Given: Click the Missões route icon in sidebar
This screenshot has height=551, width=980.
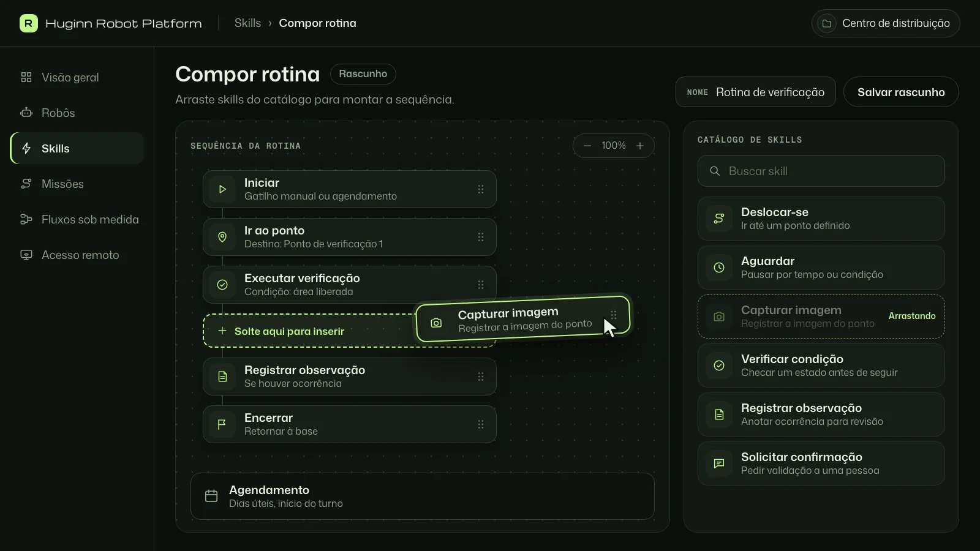Looking at the screenshot, I should click(x=26, y=184).
